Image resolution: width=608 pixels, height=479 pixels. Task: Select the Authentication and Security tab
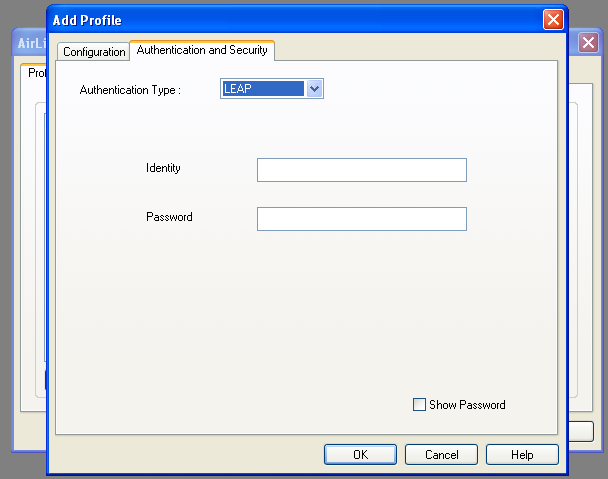click(x=202, y=50)
